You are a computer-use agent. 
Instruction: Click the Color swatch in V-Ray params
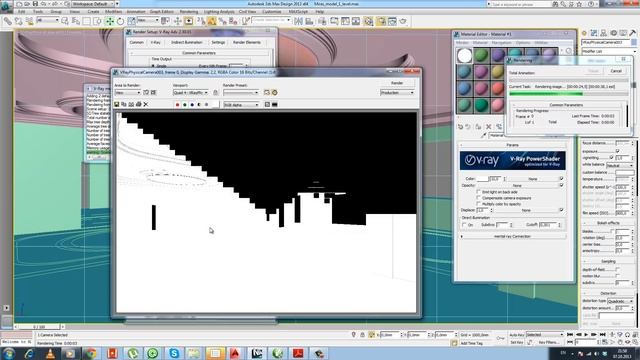[482, 179]
